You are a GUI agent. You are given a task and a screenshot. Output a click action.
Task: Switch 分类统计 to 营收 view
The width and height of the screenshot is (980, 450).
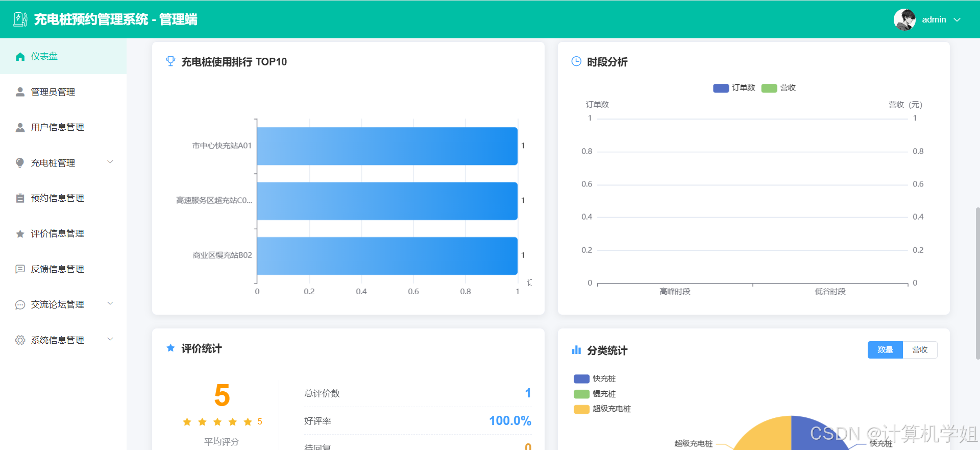tap(920, 350)
